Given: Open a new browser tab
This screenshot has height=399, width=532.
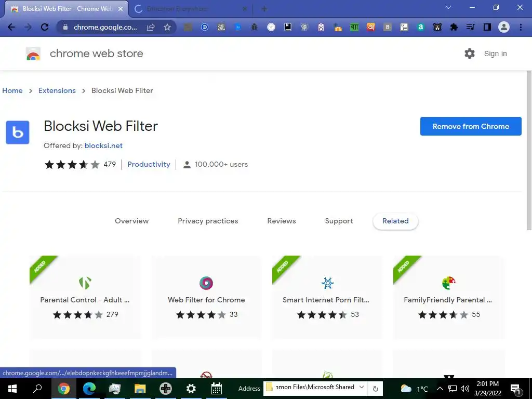Looking at the screenshot, I should click(x=264, y=9).
